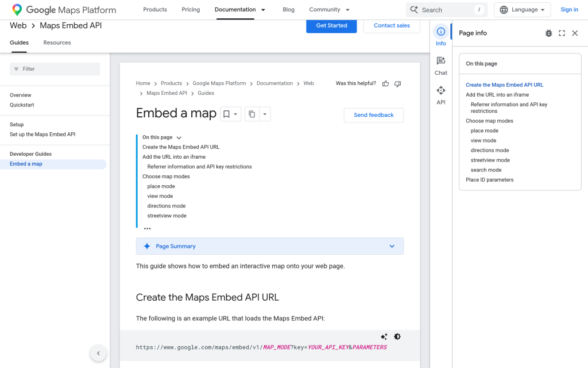Click the Google Maps Platform logo
The height and width of the screenshot is (368, 588).
(64, 10)
